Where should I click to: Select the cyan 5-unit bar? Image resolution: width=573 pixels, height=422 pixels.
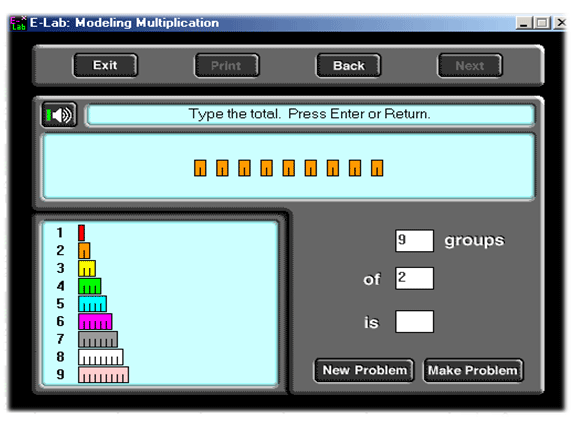(92, 304)
